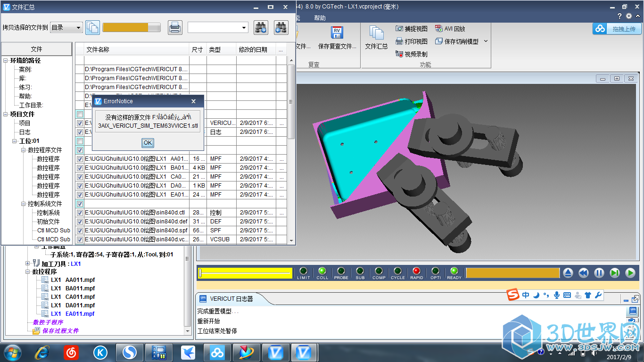
Task: Uncheck the checkbox for sin840d.spf row
Action: (80, 230)
